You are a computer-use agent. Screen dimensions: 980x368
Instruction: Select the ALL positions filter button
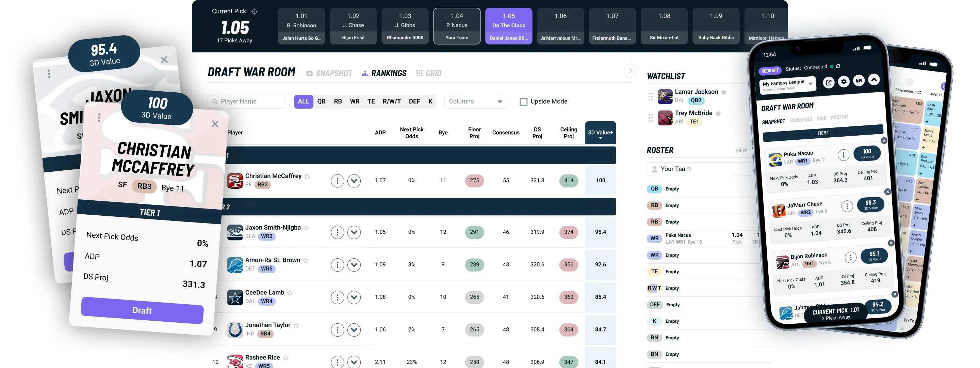[x=303, y=101]
